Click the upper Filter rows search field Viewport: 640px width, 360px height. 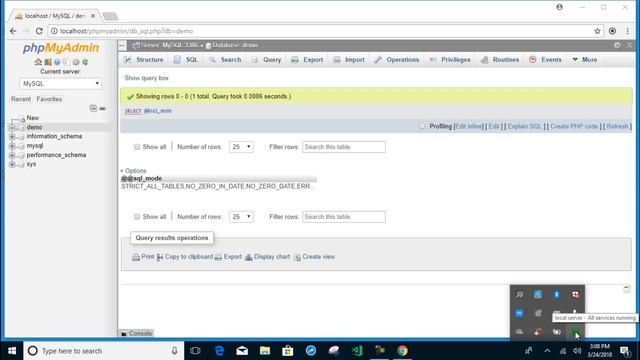pyautogui.click(x=344, y=147)
